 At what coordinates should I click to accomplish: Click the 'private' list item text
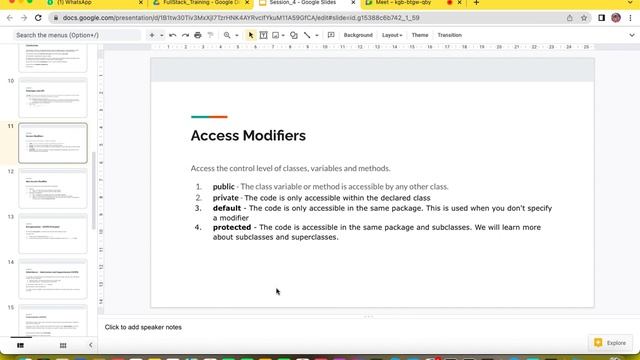pos(321,198)
